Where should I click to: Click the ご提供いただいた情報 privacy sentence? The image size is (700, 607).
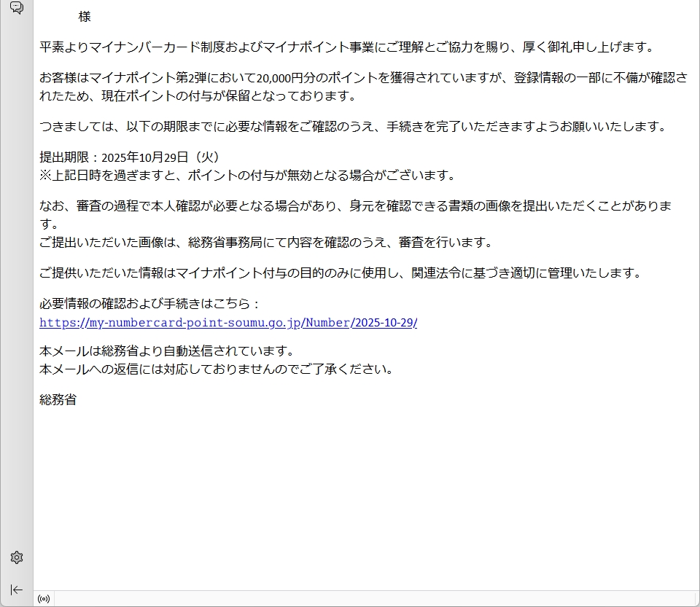(341, 273)
